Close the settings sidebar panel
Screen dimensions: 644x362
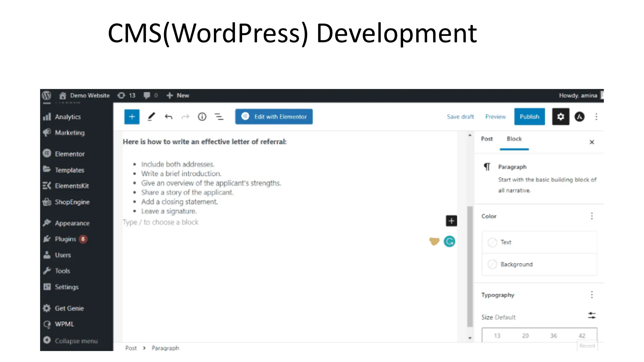[x=592, y=142]
